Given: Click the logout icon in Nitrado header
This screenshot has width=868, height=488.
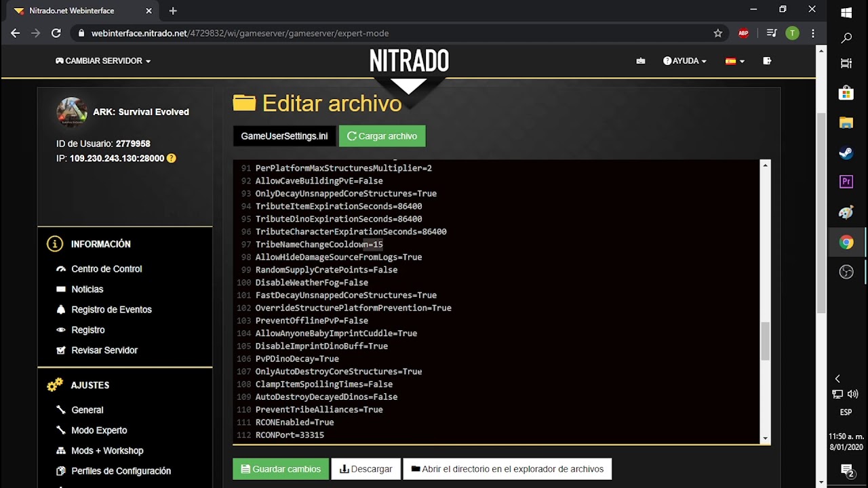Looking at the screenshot, I should (x=767, y=61).
